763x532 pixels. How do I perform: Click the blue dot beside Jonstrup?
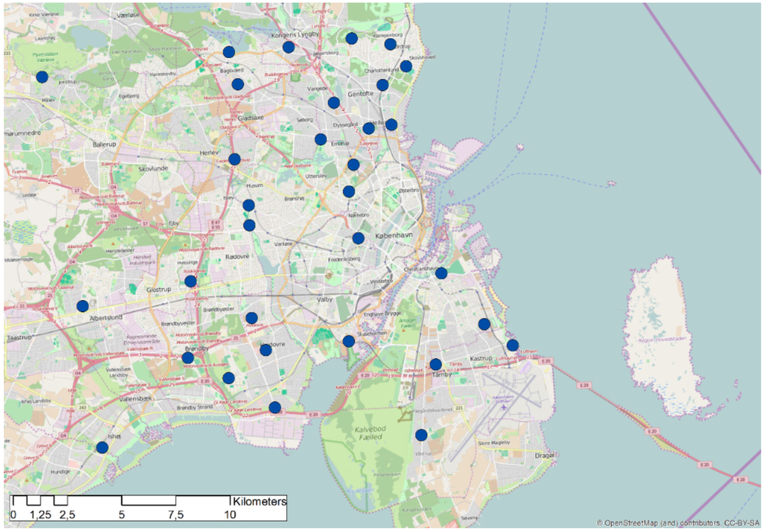coord(42,77)
